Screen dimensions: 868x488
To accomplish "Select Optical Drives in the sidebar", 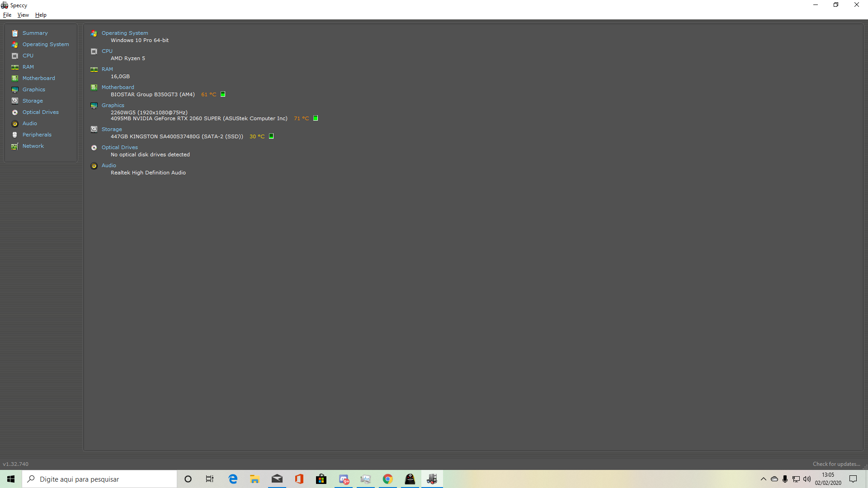I will [x=41, y=112].
